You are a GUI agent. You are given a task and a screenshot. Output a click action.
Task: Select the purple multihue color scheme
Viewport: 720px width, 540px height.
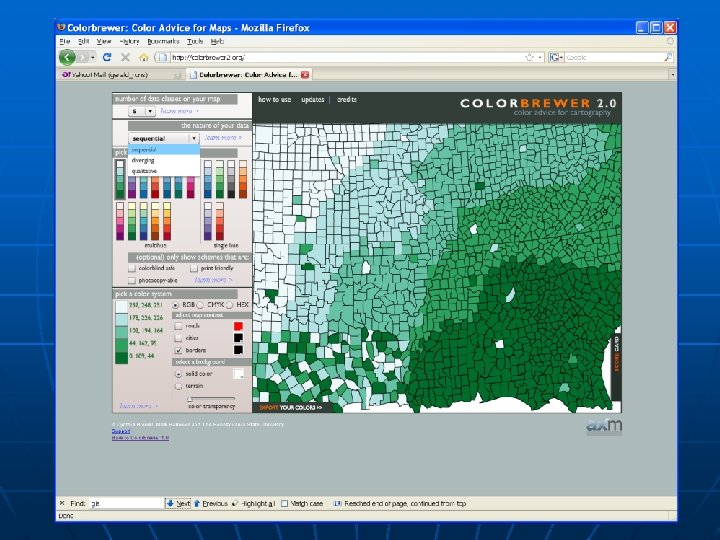coord(132,188)
